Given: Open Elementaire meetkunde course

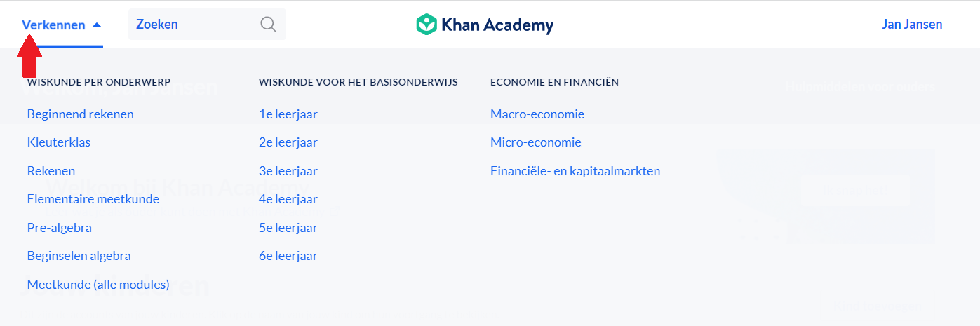Looking at the screenshot, I should tap(93, 199).
